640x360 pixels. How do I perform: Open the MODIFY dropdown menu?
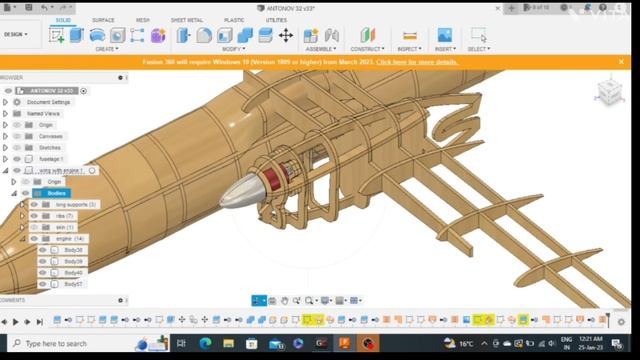pyautogui.click(x=234, y=49)
